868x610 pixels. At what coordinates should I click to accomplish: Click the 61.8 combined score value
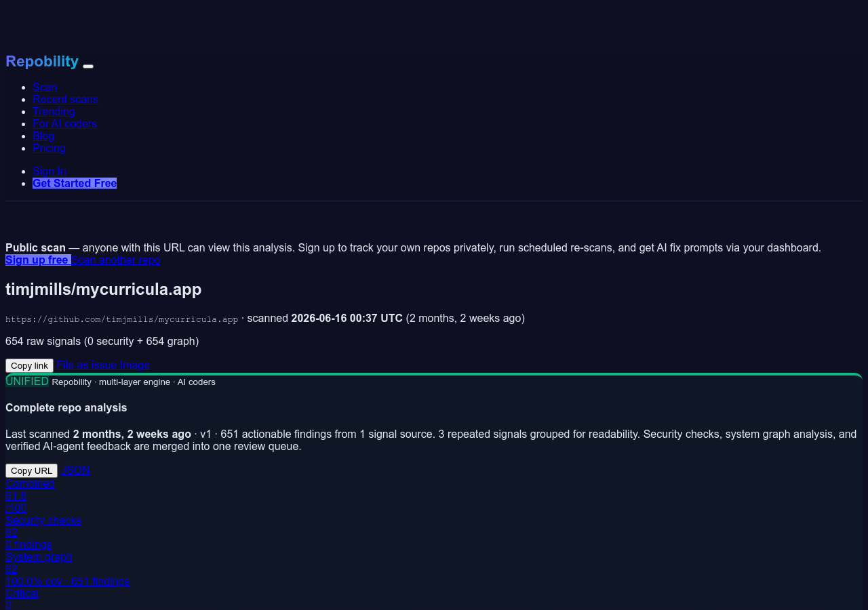(x=16, y=495)
